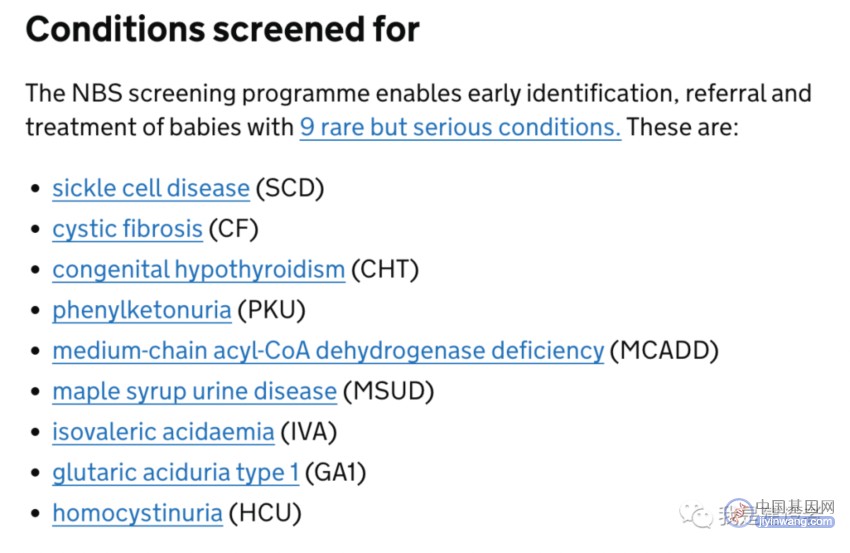Click the (GA1) abbreviation text
Screen dimensions: 850x553
(335, 473)
